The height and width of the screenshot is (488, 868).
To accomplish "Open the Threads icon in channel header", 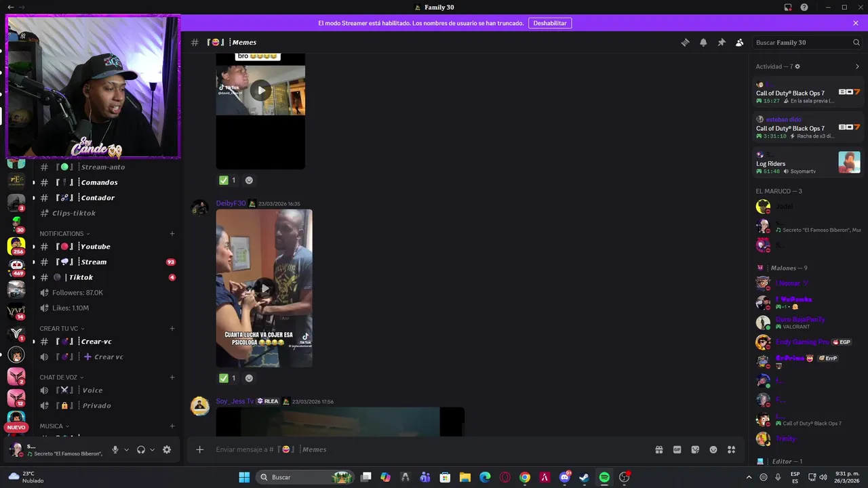I will click(685, 42).
